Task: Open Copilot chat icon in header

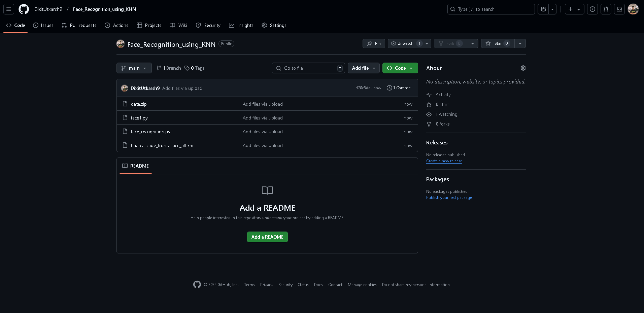Action: pyautogui.click(x=543, y=9)
